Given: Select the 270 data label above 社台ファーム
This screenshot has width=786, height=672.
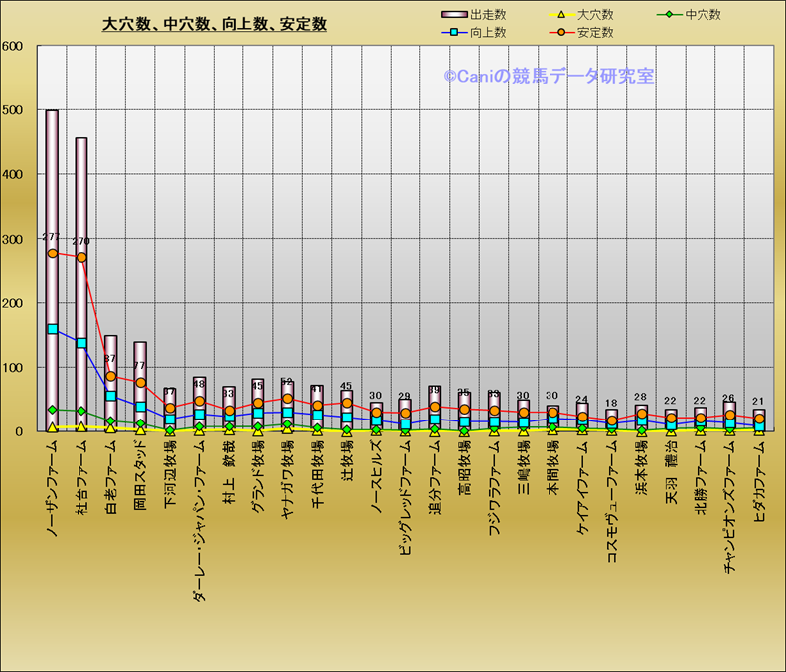Looking at the screenshot, I should pyautogui.click(x=81, y=242).
